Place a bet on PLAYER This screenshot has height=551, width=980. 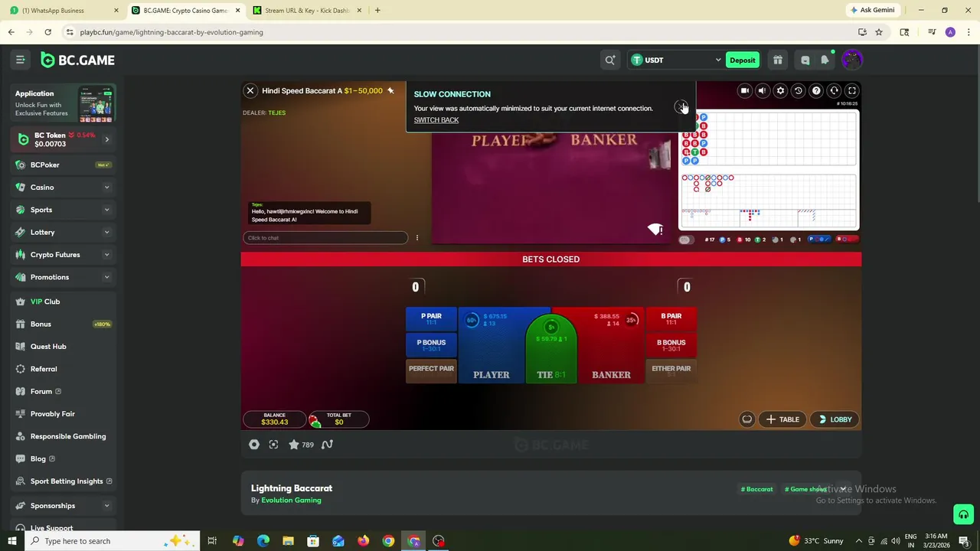(491, 344)
